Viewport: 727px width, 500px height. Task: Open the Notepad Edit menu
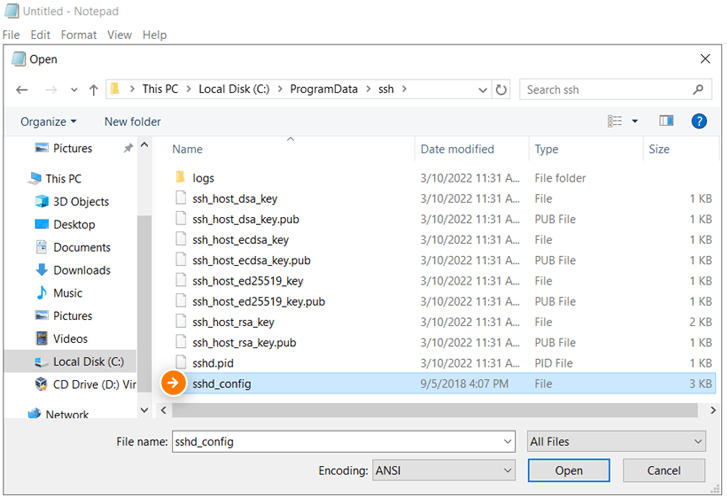40,35
